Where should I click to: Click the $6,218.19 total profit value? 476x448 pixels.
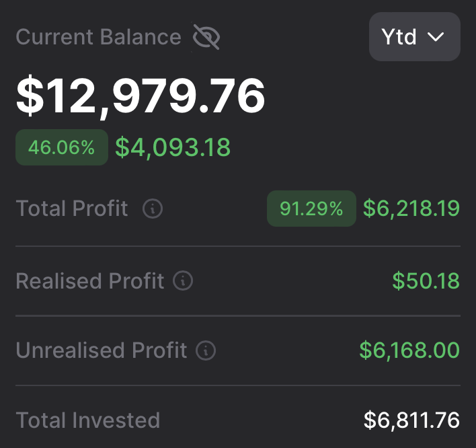point(411,209)
